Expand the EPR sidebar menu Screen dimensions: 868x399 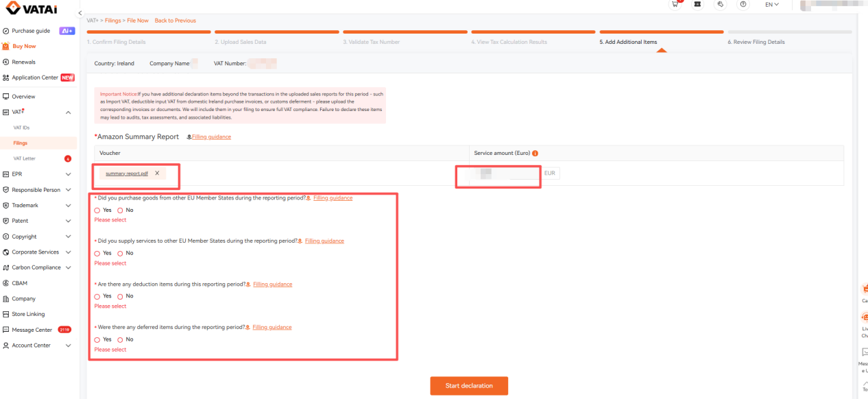pyautogui.click(x=68, y=174)
